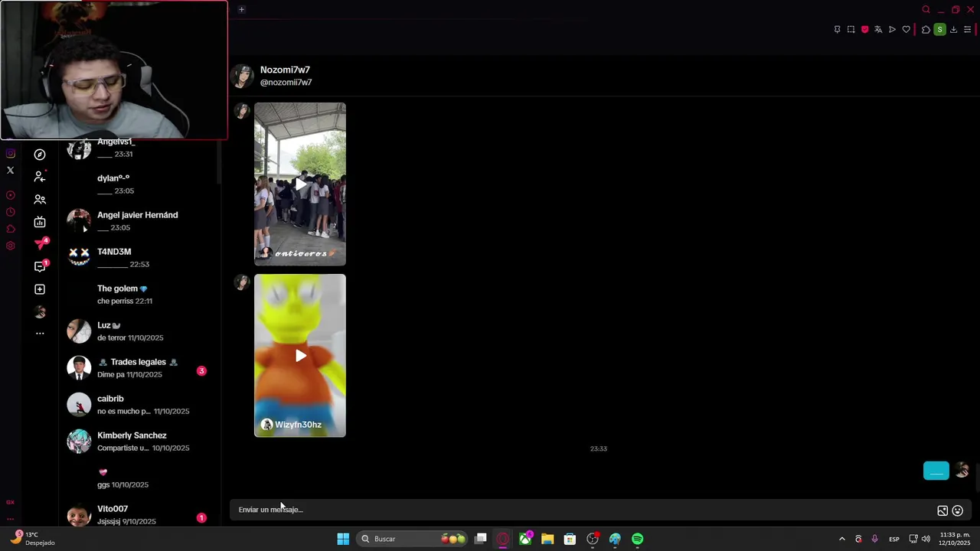Play the Wizyfn30hz Bart video
Viewport: 980px width, 551px height.
(x=300, y=355)
